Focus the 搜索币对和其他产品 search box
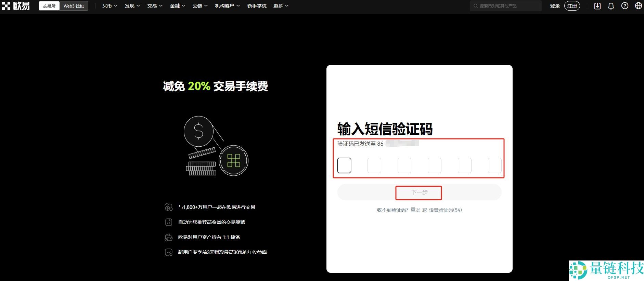The height and width of the screenshot is (281, 644). pos(505,6)
